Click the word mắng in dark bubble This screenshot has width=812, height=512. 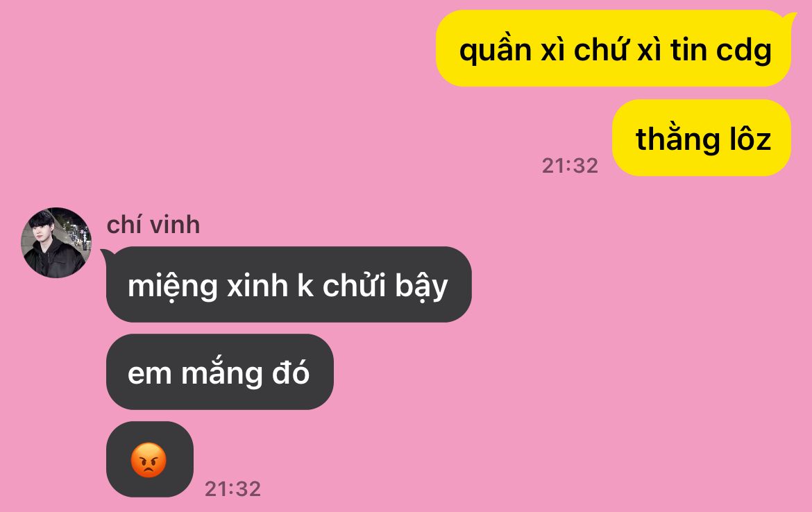[x=221, y=373]
